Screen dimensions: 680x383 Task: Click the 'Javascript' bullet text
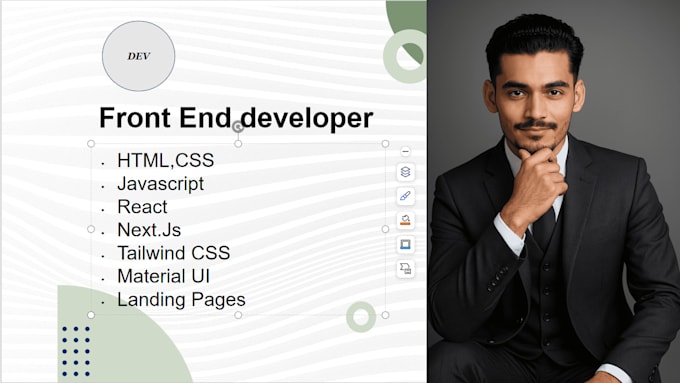coord(160,184)
